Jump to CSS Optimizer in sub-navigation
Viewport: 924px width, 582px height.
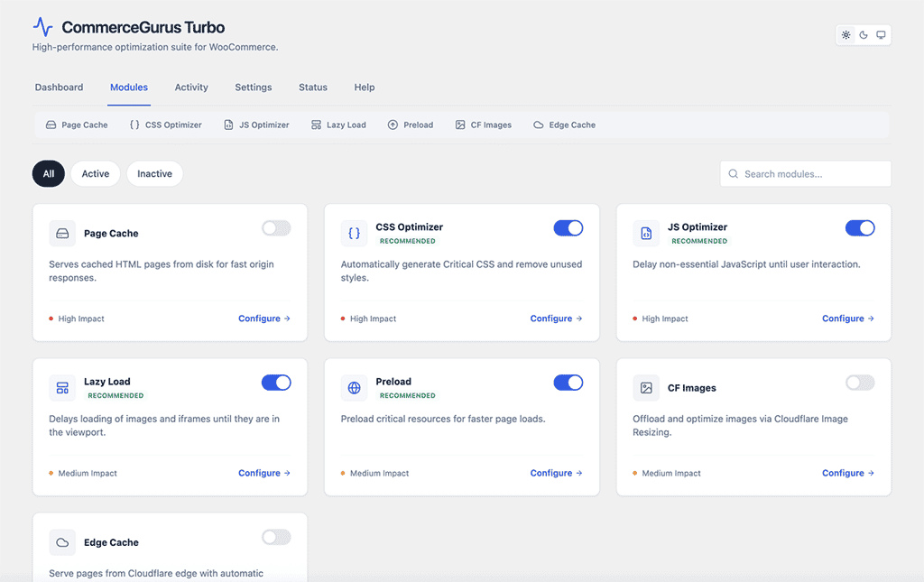point(166,125)
